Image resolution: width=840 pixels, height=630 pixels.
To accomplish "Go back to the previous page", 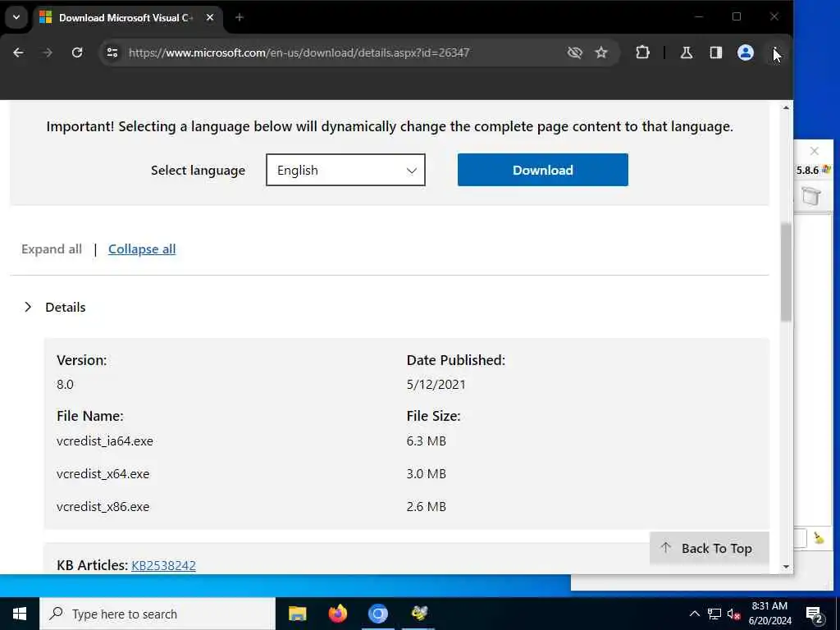I will click(x=18, y=52).
